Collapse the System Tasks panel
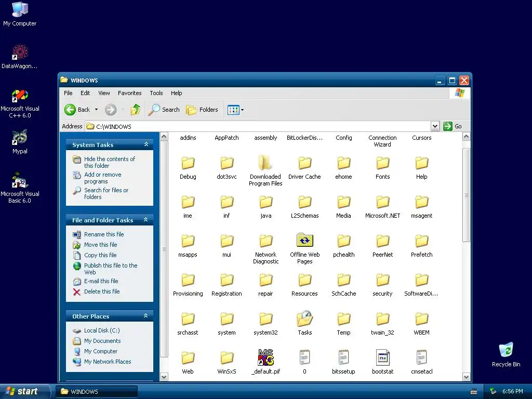The width and height of the screenshot is (532, 399). [146, 144]
